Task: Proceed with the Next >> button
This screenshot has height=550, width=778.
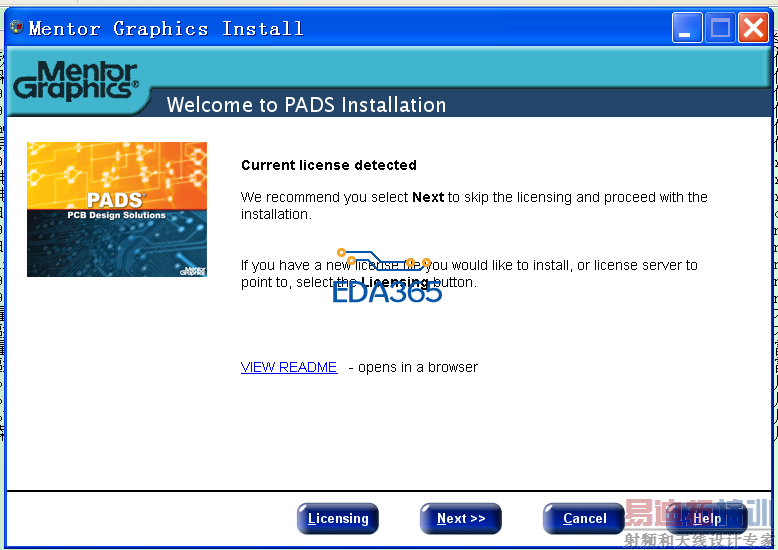Action: pyautogui.click(x=460, y=518)
